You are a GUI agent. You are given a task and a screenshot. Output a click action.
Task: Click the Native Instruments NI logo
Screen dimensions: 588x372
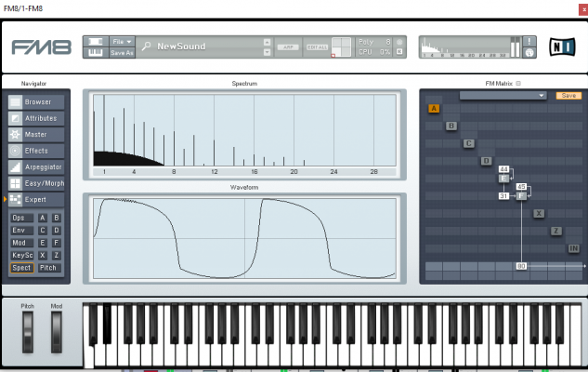pyautogui.click(x=562, y=47)
